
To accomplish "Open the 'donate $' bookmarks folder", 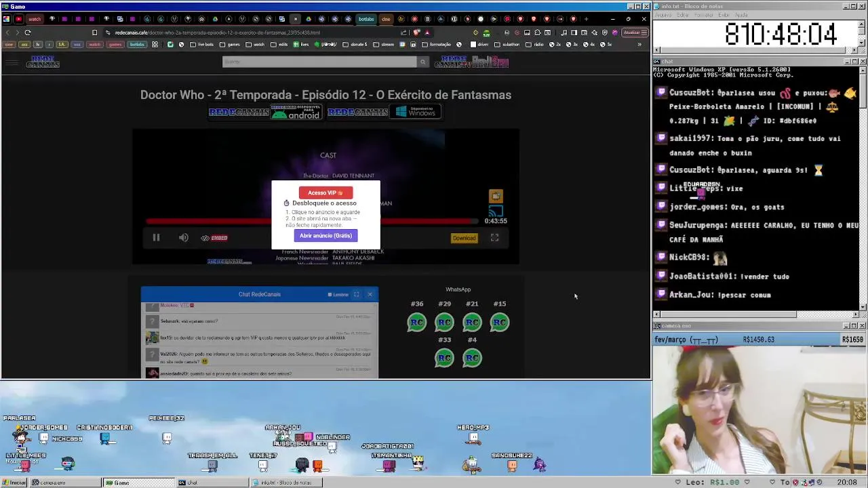I will pyautogui.click(x=355, y=45).
